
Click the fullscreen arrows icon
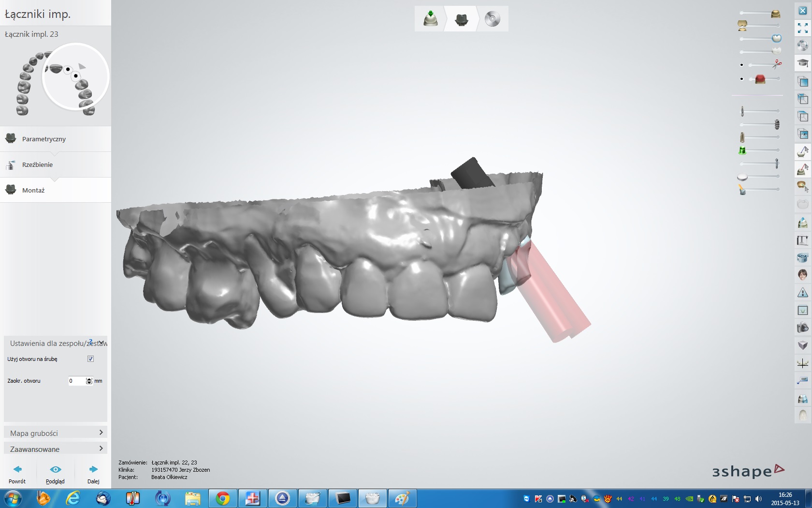802,28
